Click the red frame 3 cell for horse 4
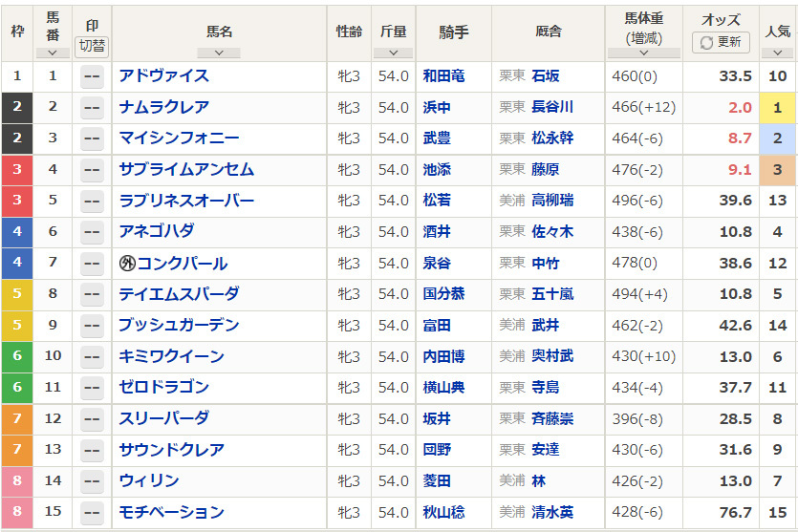 17,170
